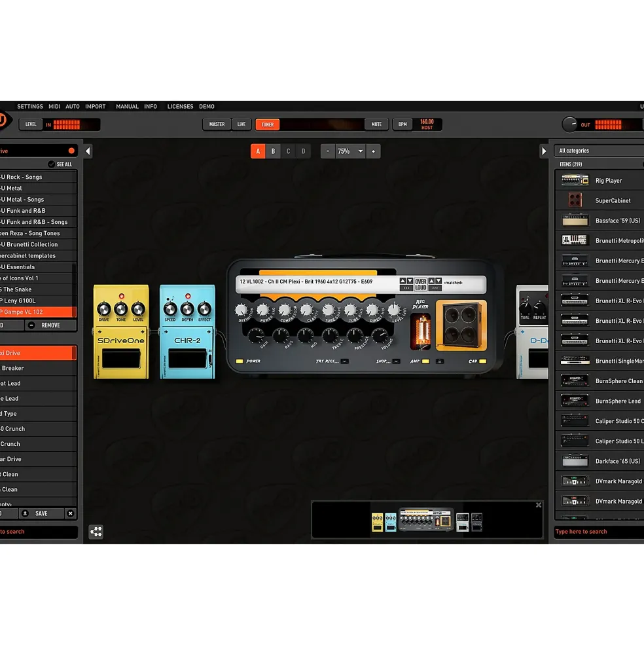Adjust the amp GAIN knob
This screenshot has width=644, height=645.
(x=256, y=336)
